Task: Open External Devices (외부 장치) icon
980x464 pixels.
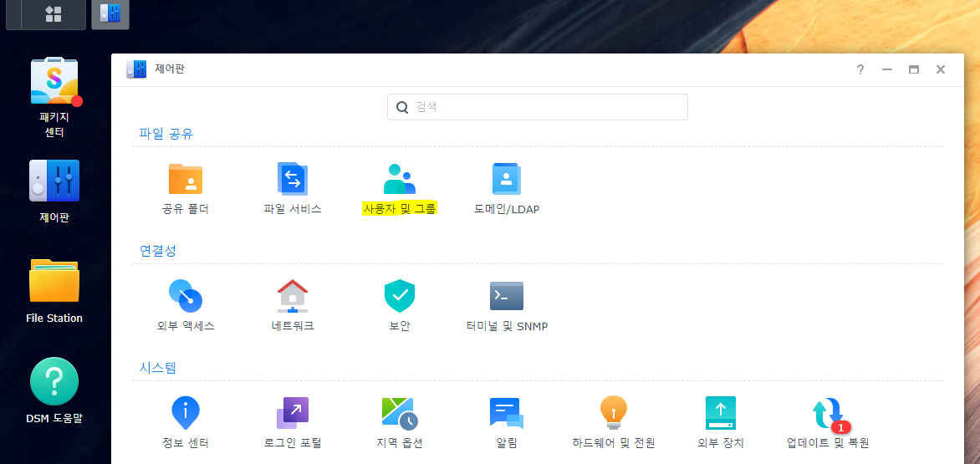Action: [x=721, y=413]
